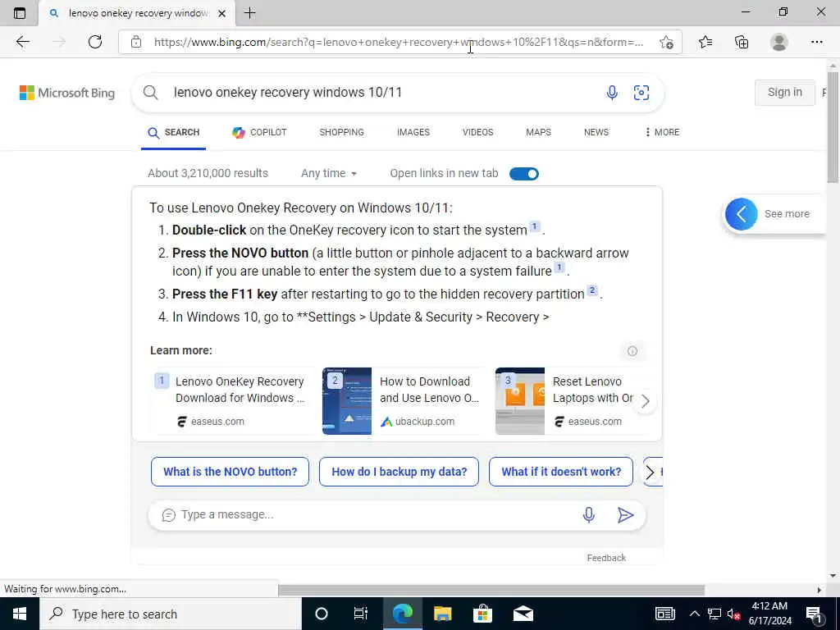Open the thumbnail of ubackup article
This screenshot has width=840, height=630.
pyautogui.click(x=347, y=400)
